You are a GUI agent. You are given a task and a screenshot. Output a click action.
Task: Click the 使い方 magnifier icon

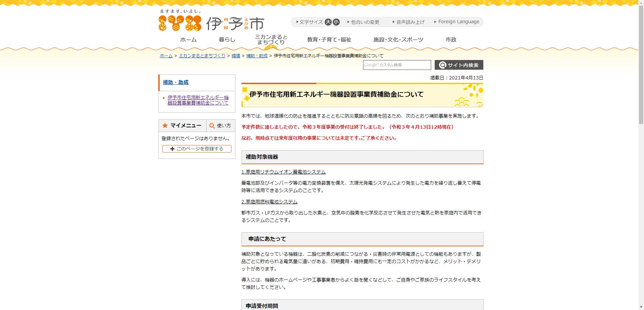212,126
